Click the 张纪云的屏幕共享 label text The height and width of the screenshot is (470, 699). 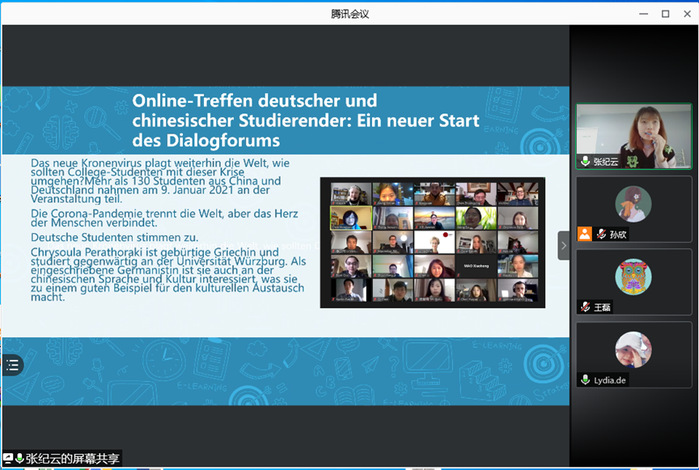[x=72, y=458]
